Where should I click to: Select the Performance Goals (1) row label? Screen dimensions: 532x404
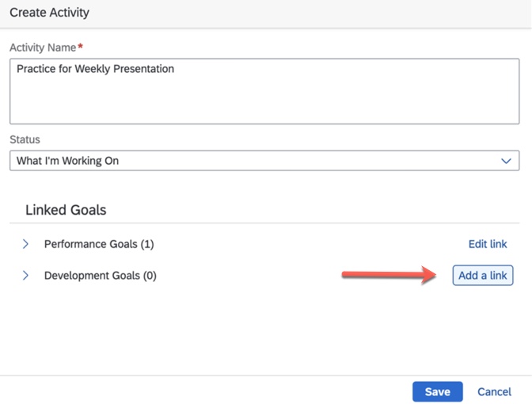click(99, 244)
